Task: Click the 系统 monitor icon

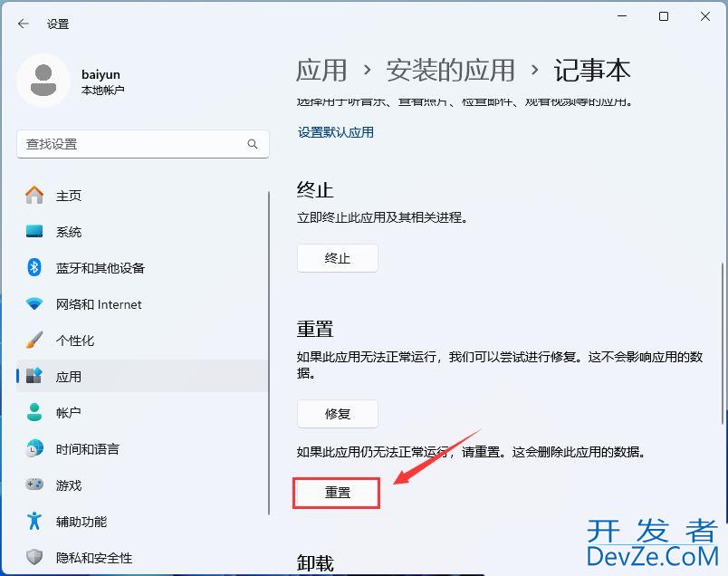Action: pyautogui.click(x=34, y=231)
